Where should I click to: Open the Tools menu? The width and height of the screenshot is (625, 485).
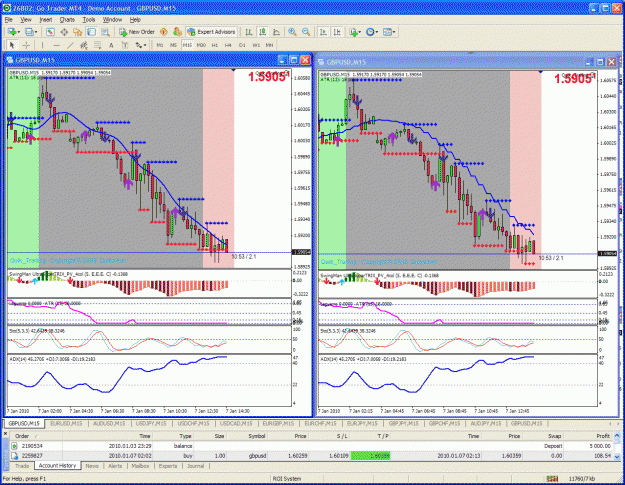point(89,20)
